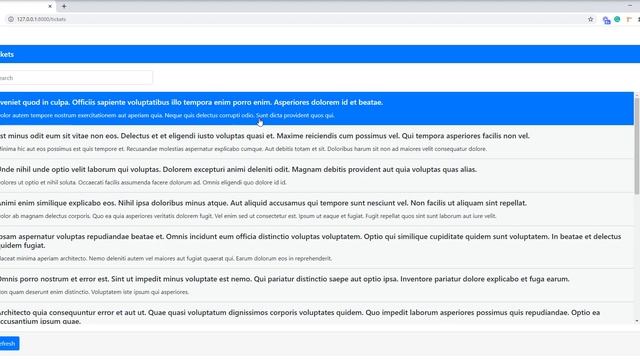Open ticket 'Omnis porro nostrum et error est'

317,285
